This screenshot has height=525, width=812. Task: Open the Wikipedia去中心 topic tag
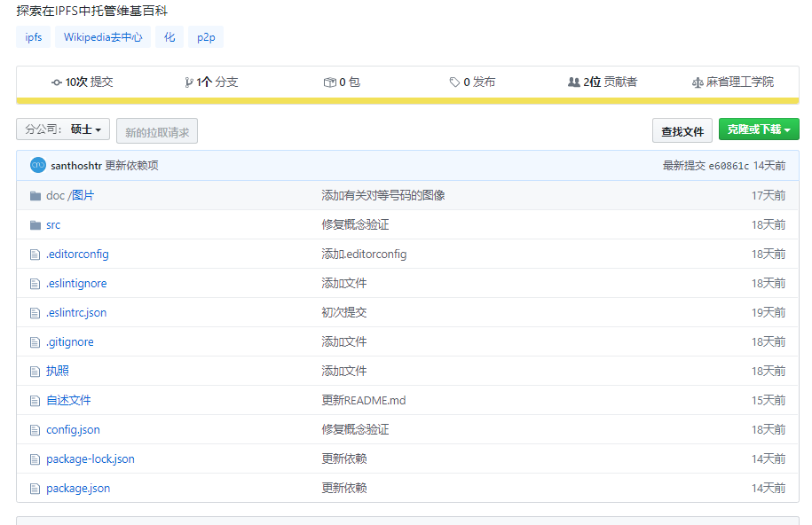coord(102,37)
